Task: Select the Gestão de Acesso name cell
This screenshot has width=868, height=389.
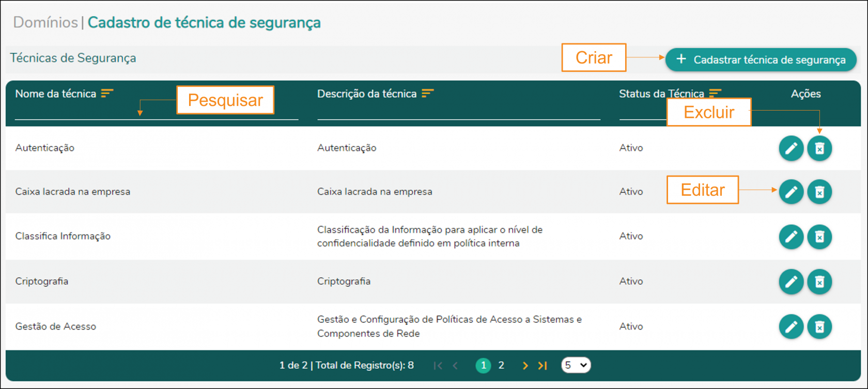Action: (56, 326)
